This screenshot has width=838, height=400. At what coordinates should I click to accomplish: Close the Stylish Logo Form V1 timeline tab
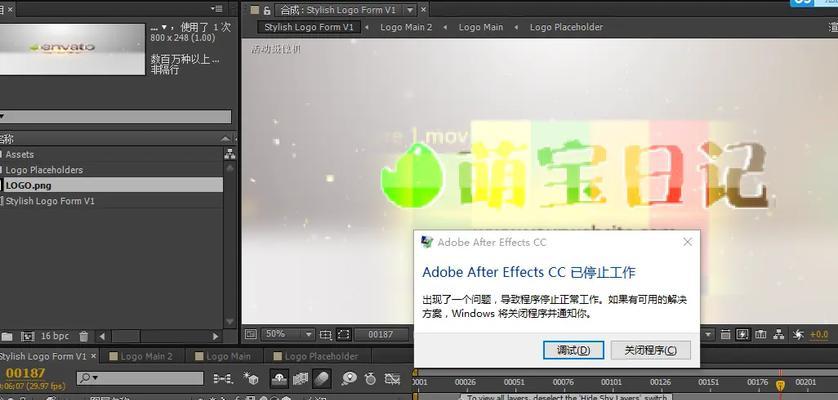[94, 356]
